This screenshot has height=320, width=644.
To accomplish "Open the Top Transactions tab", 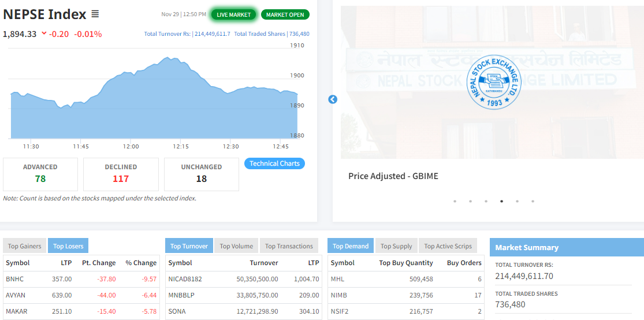I will point(289,246).
